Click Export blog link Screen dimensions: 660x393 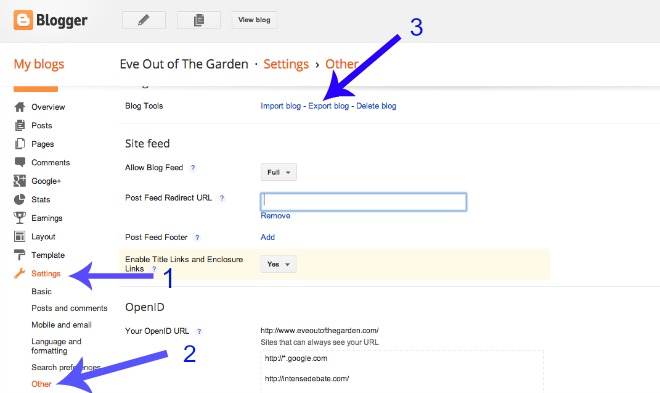click(328, 106)
